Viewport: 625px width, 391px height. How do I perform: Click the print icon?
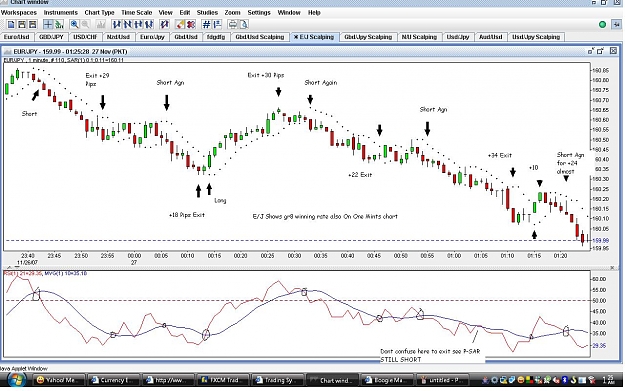click(233, 25)
